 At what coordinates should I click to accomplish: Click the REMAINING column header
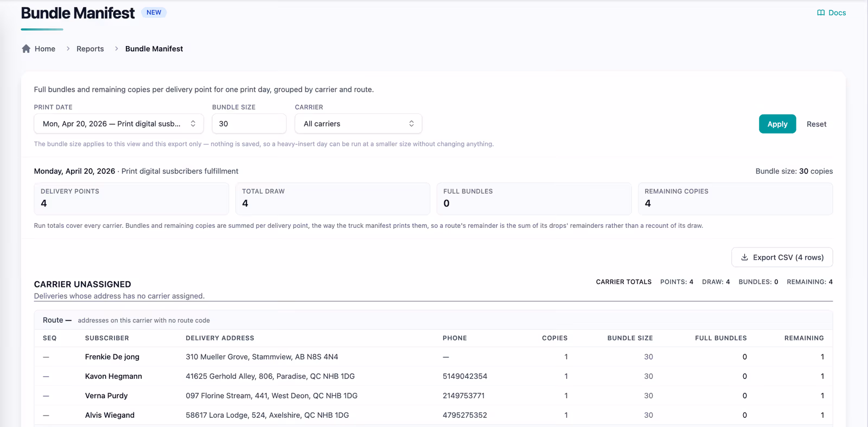pyautogui.click(x=804, y=338)
